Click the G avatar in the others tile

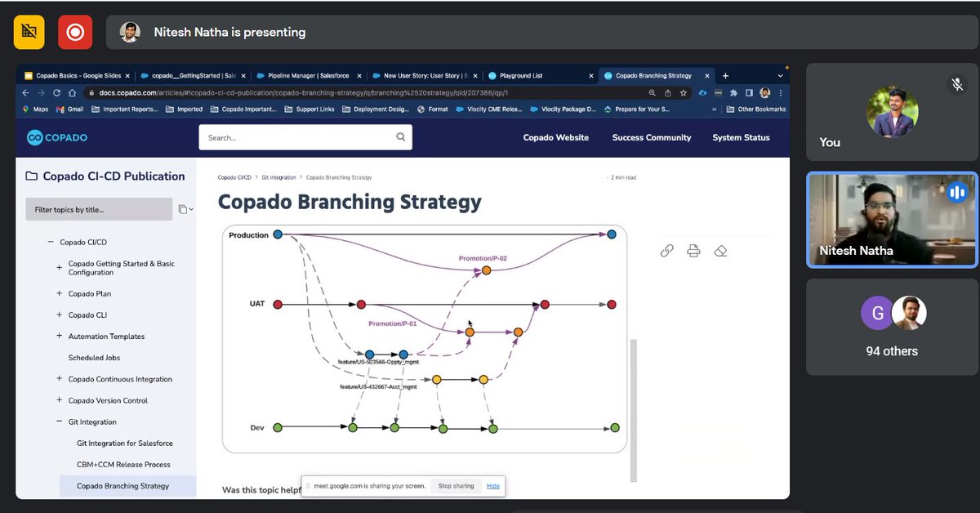[877, 313]
